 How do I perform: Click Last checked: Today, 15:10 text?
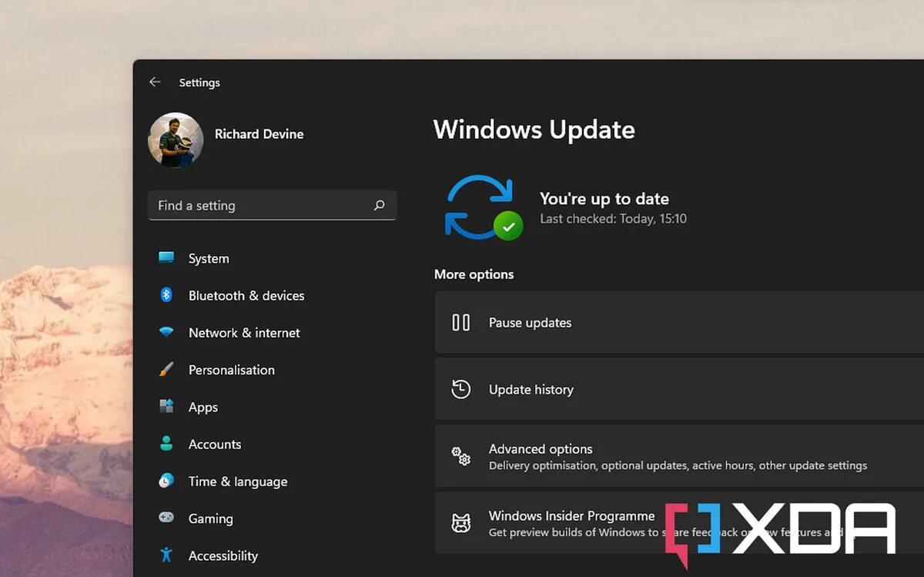[x=613, y=219]
